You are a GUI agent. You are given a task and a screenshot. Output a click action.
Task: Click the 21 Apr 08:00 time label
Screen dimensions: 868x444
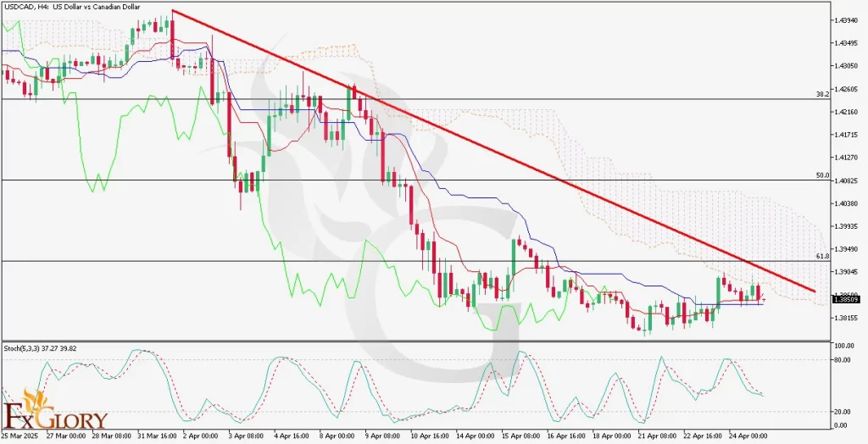coord(657,436)
